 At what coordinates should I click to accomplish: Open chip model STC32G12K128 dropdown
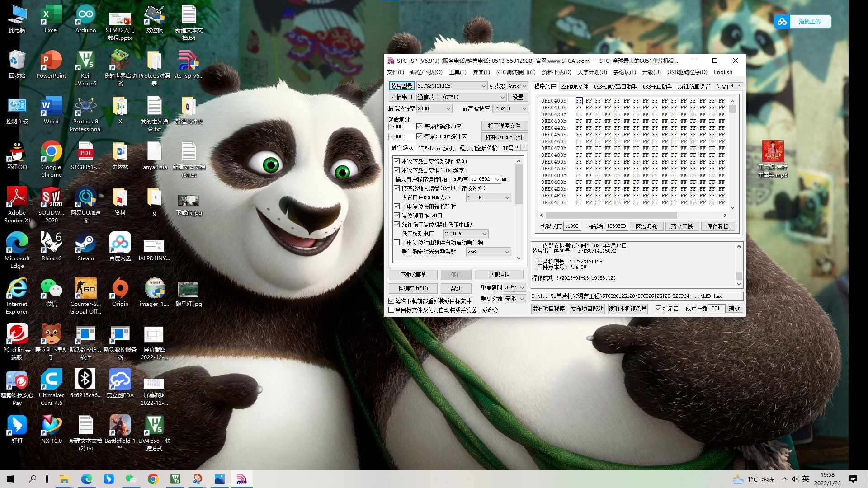(483, 86)
